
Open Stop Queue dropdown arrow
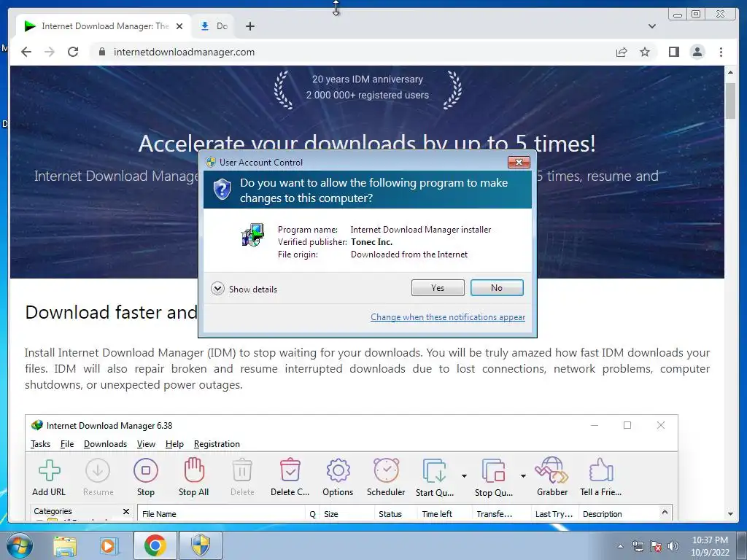tap(523, 476)
